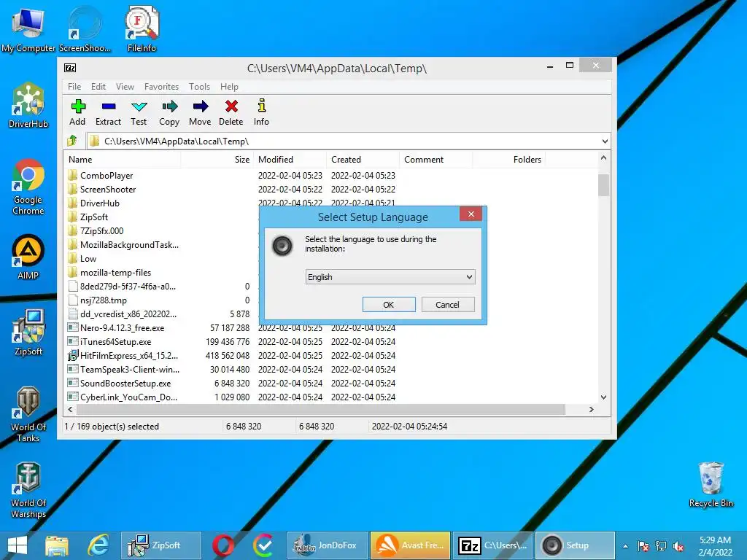The height and width of the screenshot is (560, 747).
Task: Sort by the Created column header
Action: [x=363, y=160]
